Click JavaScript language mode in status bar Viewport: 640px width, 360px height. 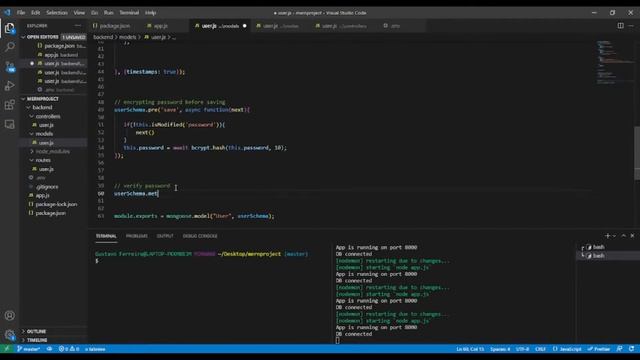click(567, 349)
